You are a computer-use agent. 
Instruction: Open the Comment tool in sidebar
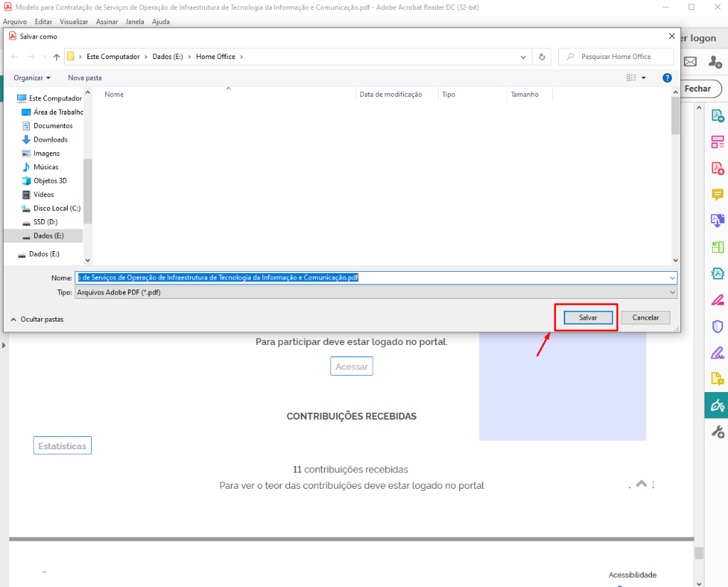(x=717, y=194)
